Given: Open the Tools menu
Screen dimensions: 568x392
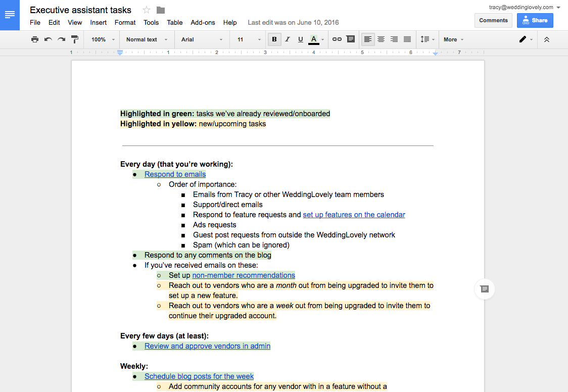Looking at the screenshot, I should point(151,22).
